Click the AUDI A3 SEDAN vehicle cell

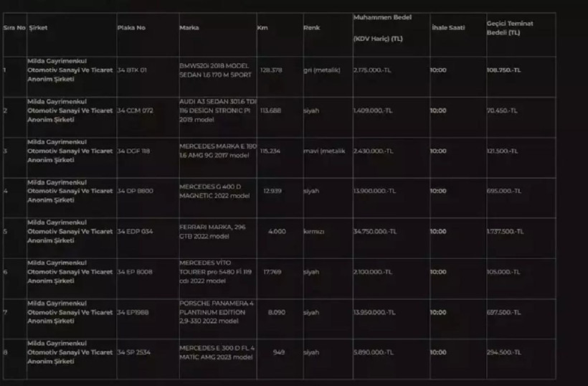[x=218, y=110]
